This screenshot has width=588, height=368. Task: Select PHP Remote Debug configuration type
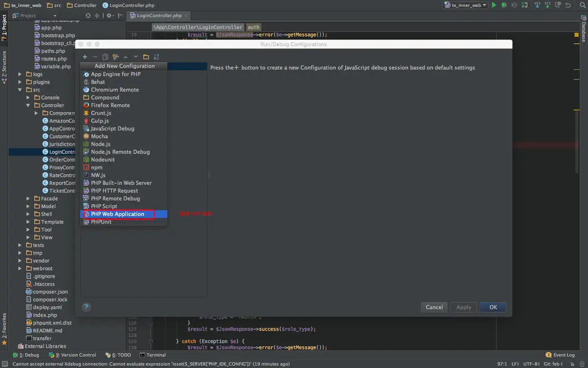[124, 198]
